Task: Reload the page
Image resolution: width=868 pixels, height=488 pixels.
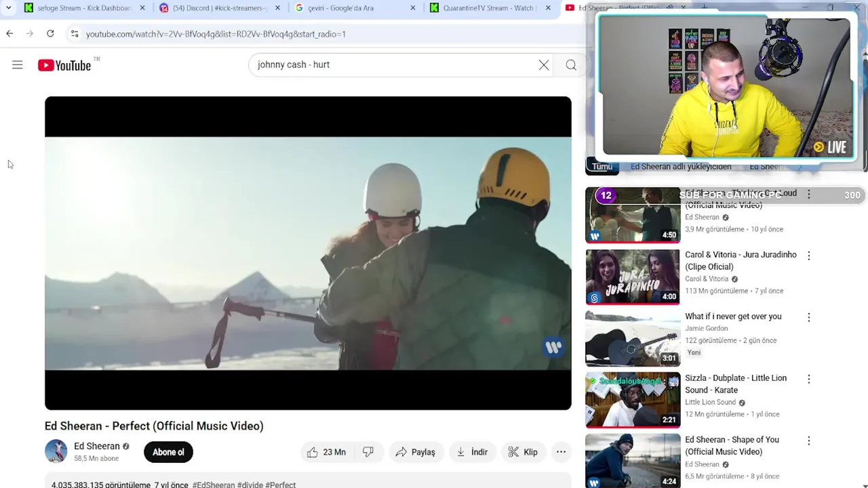Action: pos(50,33)
